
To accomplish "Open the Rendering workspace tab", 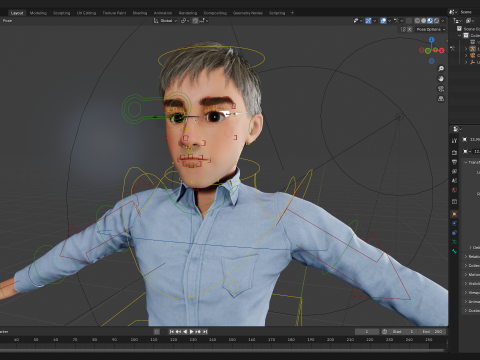I will click(x=188, y=13).
